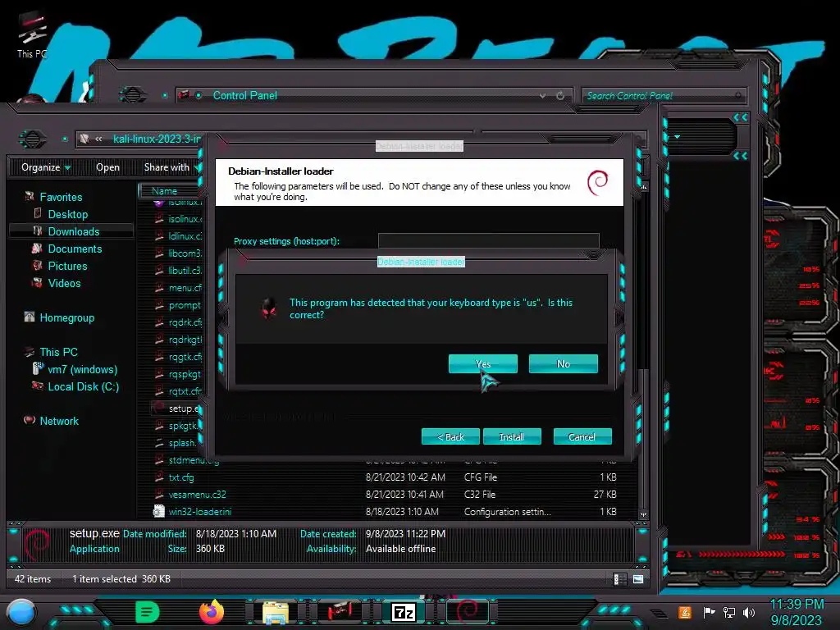Click the Control Panel back navigation orb

tap(132, 95)
